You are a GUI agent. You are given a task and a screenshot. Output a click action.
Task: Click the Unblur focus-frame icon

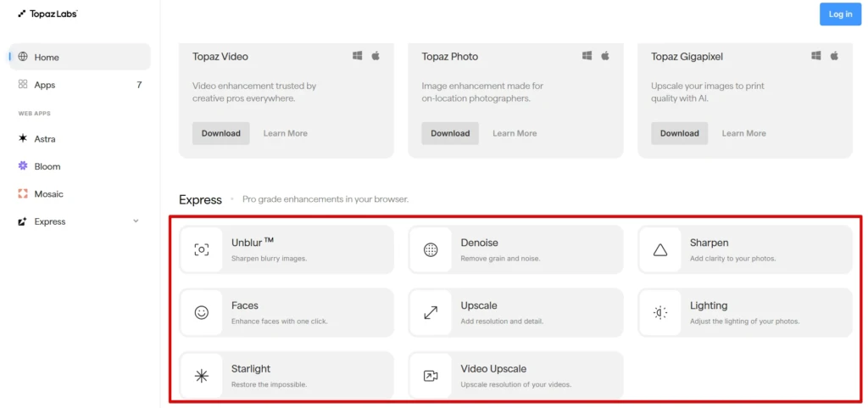click(x=202, y=249)
